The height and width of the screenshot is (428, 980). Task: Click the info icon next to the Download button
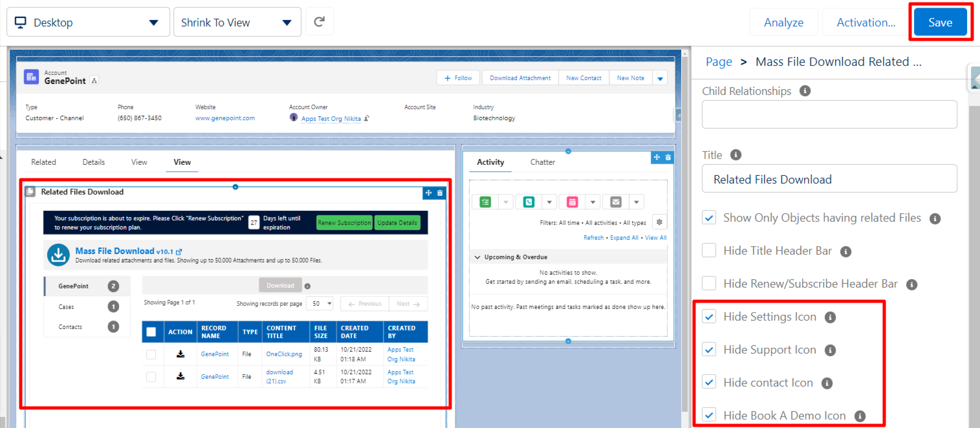click(x=307, y=286)
